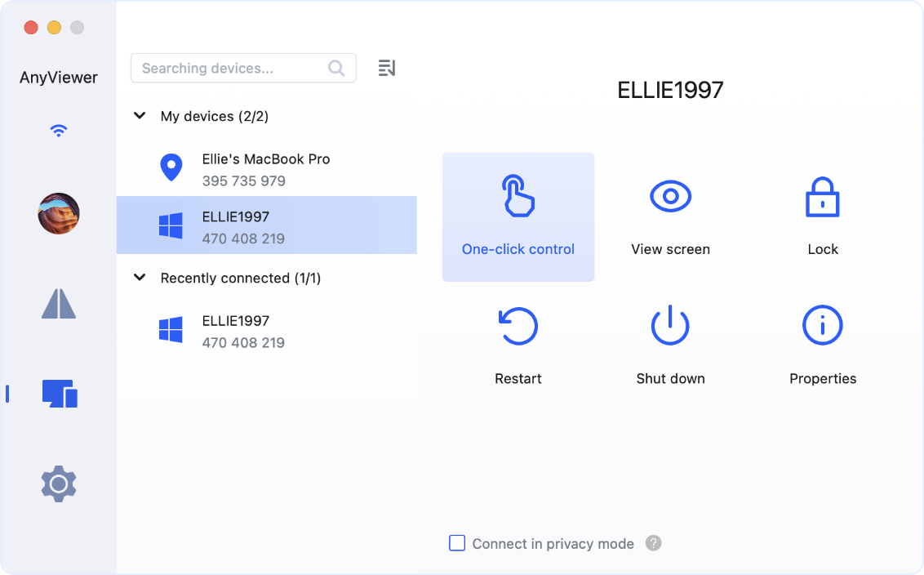The image size is (924, 575).
Task: Click the magnifier search icon
Action: click(x=336, y=69)
